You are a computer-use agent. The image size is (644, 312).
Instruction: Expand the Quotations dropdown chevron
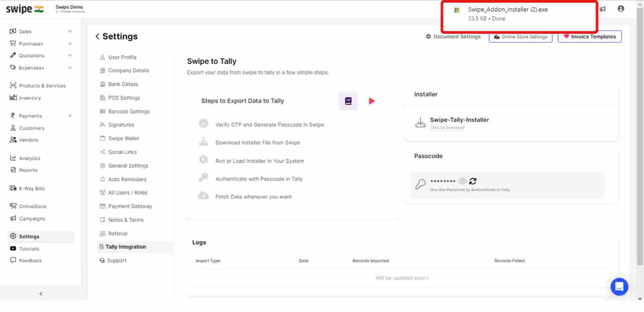point(70,55)
